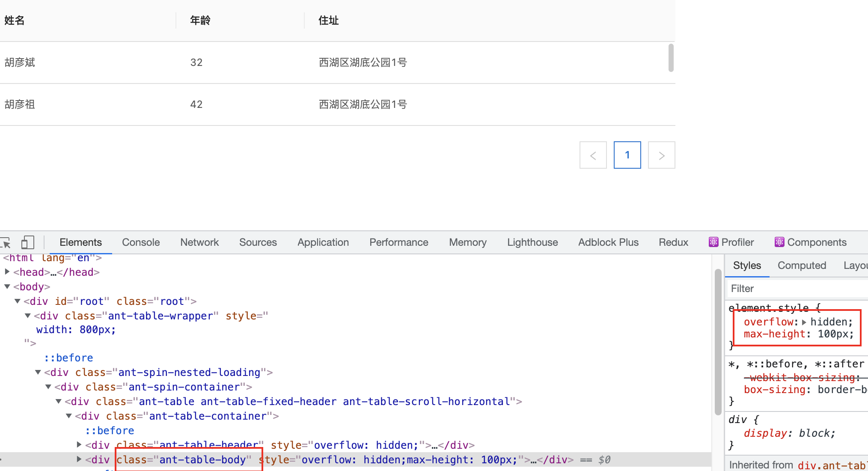Collapse the body element node
868x471 pixels.
7,286
